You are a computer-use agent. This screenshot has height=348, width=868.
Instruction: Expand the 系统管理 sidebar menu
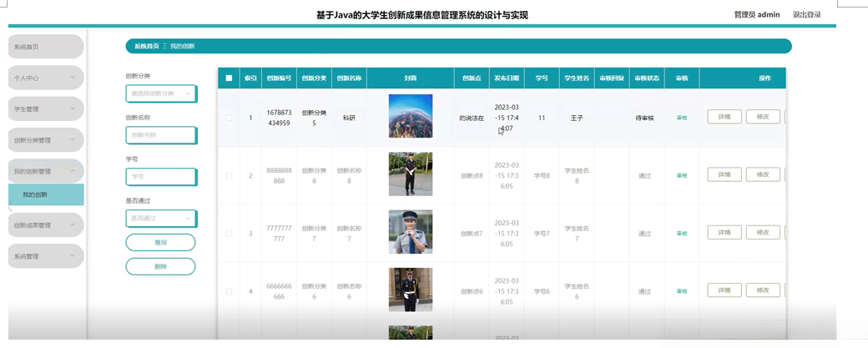[46, 256]
